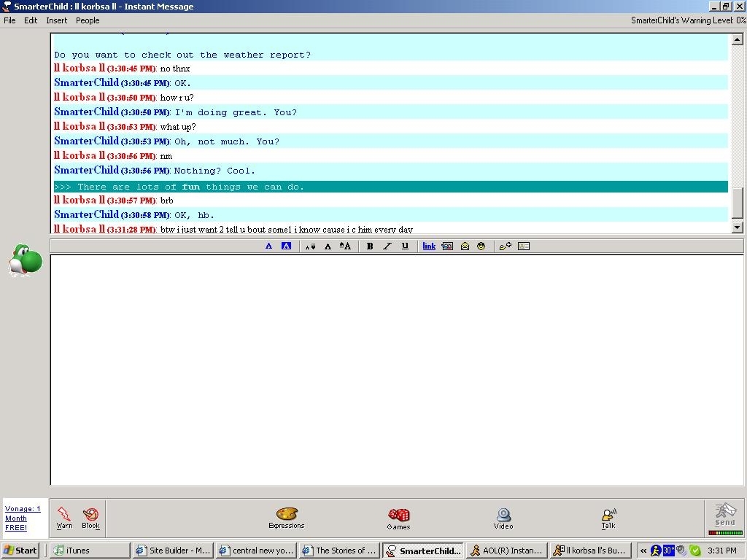Click the green shield tray icon

695,551
